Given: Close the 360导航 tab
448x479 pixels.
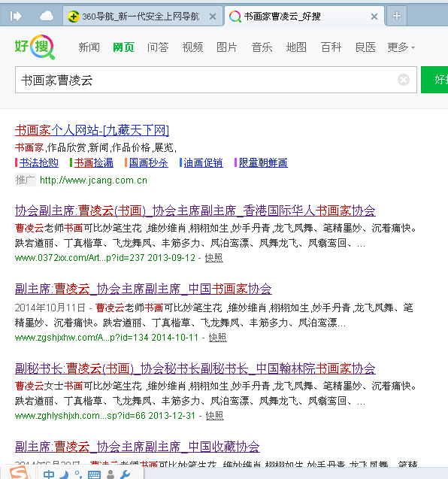Looking at the screenshot, I should [213, 17].
